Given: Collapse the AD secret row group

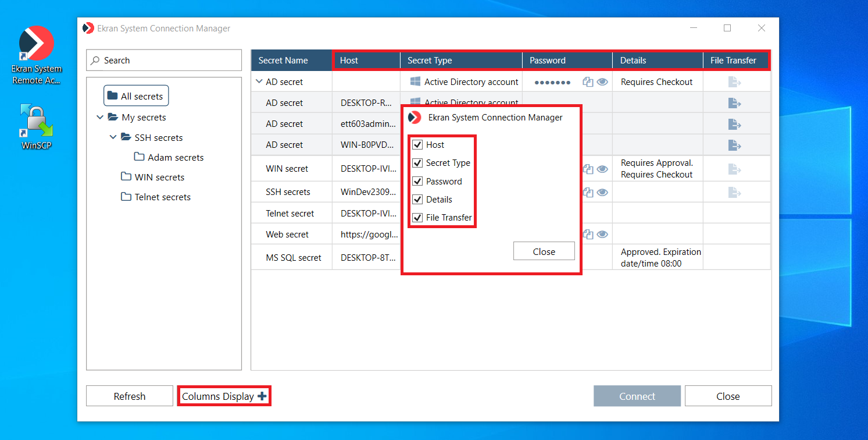Looking at the screenshot, I should tap(259, 82).
